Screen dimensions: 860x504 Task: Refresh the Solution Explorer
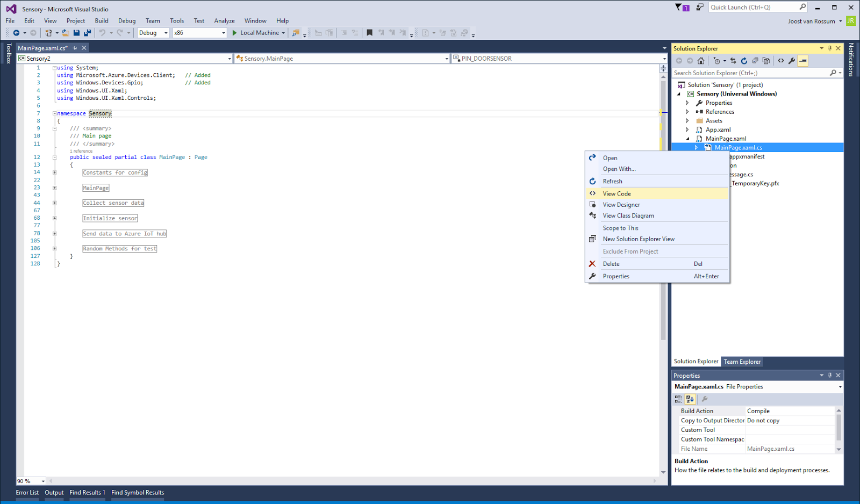[x=744, y=61]
